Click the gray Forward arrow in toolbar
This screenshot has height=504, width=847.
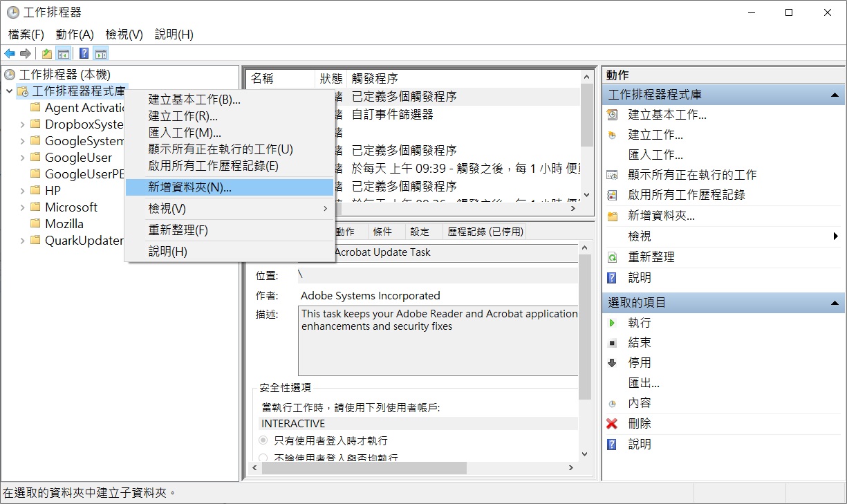(26, 53)
